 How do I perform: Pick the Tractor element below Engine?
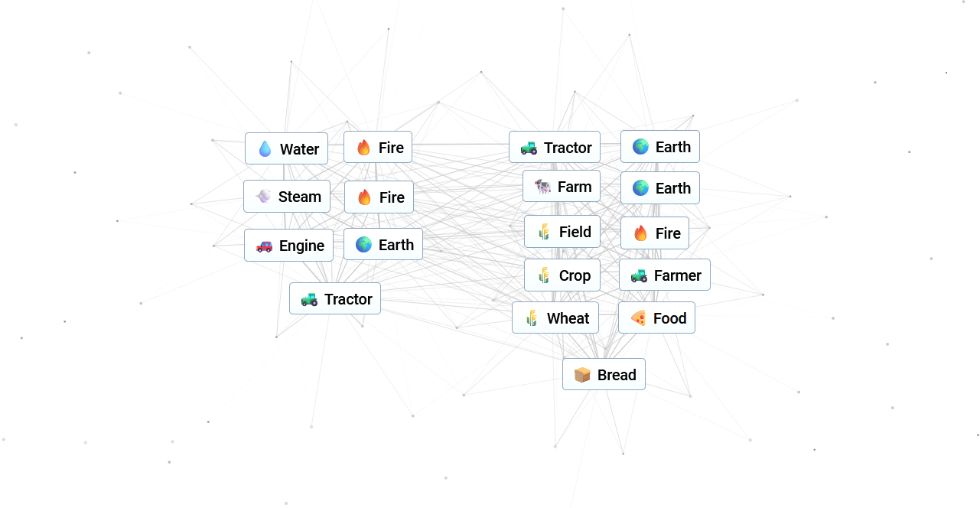pyautogui.click(x=335, y=299)
